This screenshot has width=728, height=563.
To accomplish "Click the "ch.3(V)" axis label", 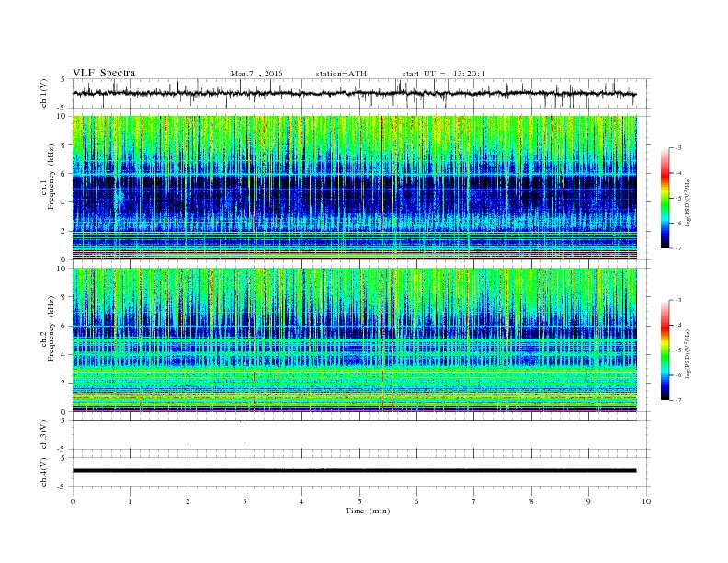I will [x=44, y=434].
